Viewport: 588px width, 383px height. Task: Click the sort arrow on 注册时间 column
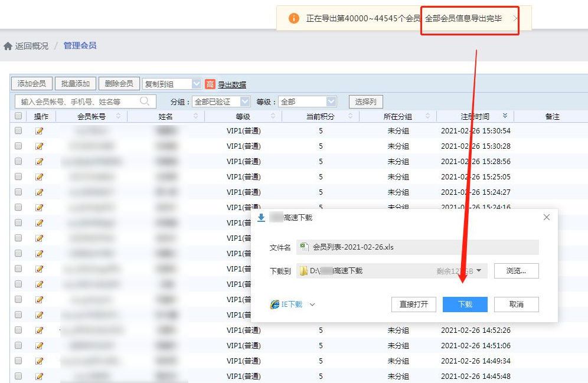(x=505, y=116)
